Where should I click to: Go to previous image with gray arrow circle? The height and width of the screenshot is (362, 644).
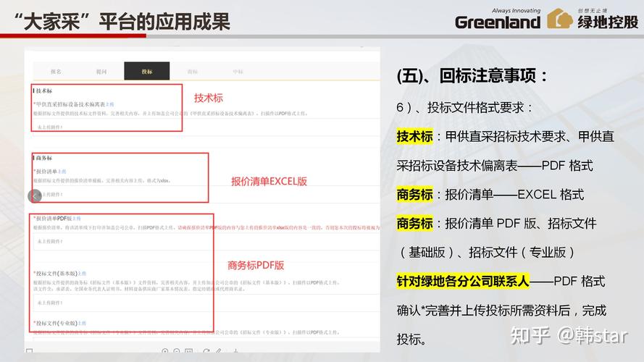(x=35, y=195)
